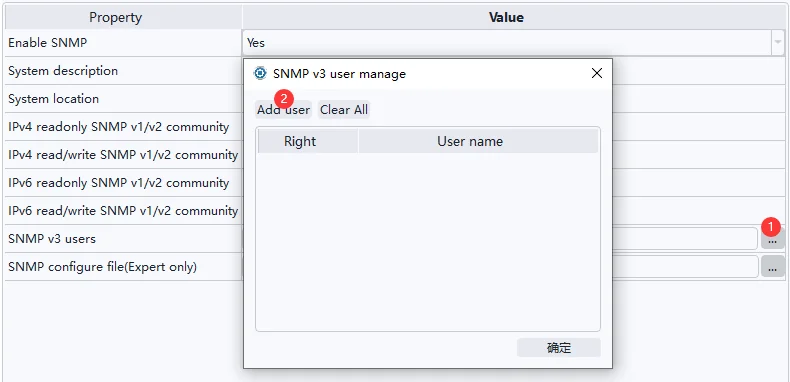The image size is (790, 382).
Task: Confirm dialog with the 确定 button
Action: tap(559, 348)
